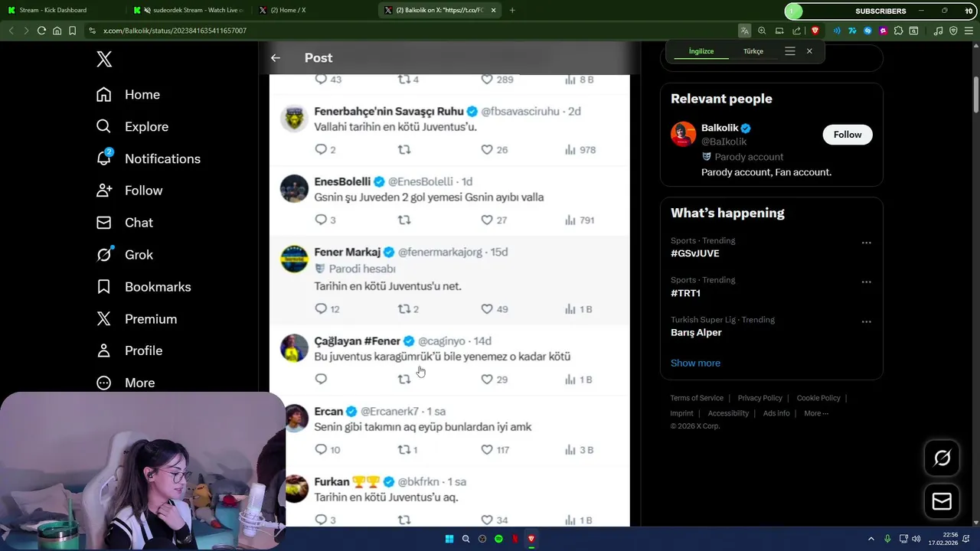This screenshot has height=551, width=980.
Task: Reply to Fener Markaj's tweet
Action: pos(321,309)
